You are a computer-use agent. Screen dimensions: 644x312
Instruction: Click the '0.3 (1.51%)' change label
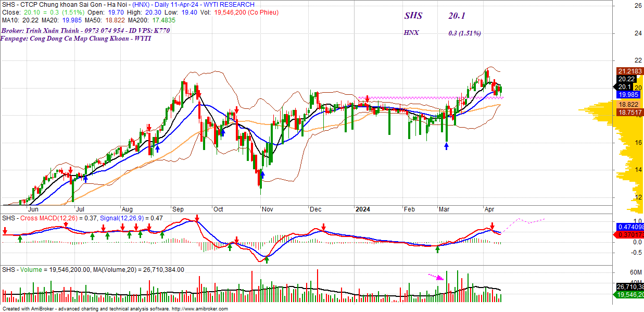(464, 33)
